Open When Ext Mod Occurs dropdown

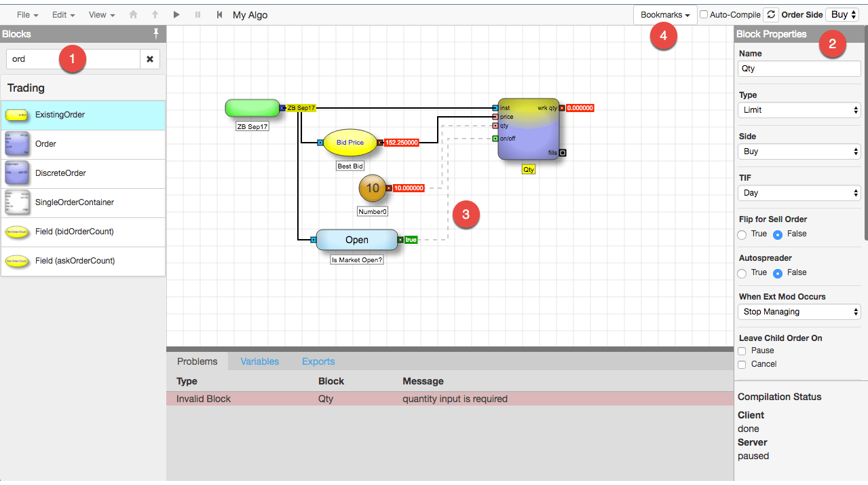tap(799, 312)
